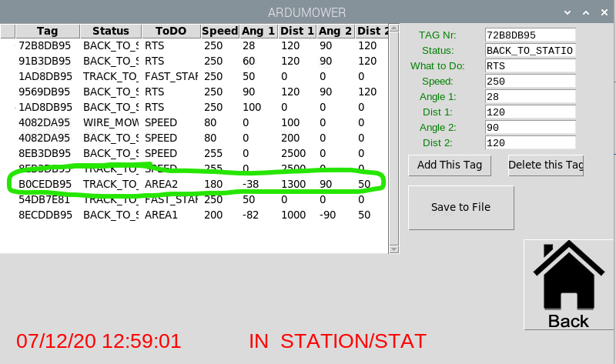This screenshot has width=616, height=364.
Task: Click the table scrollbar up arrow
Action: click(393, 28)
